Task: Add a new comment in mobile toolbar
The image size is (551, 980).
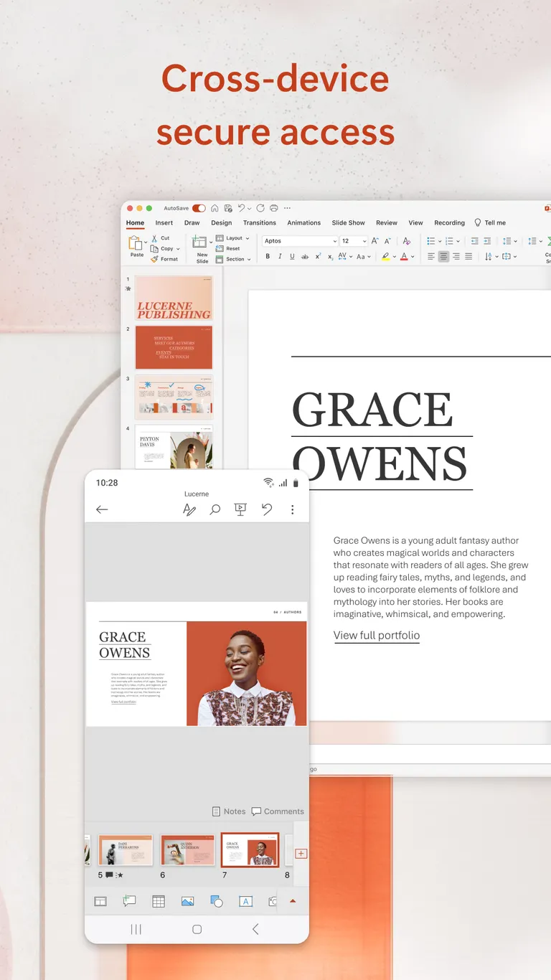Action: [x=129, y=902]
